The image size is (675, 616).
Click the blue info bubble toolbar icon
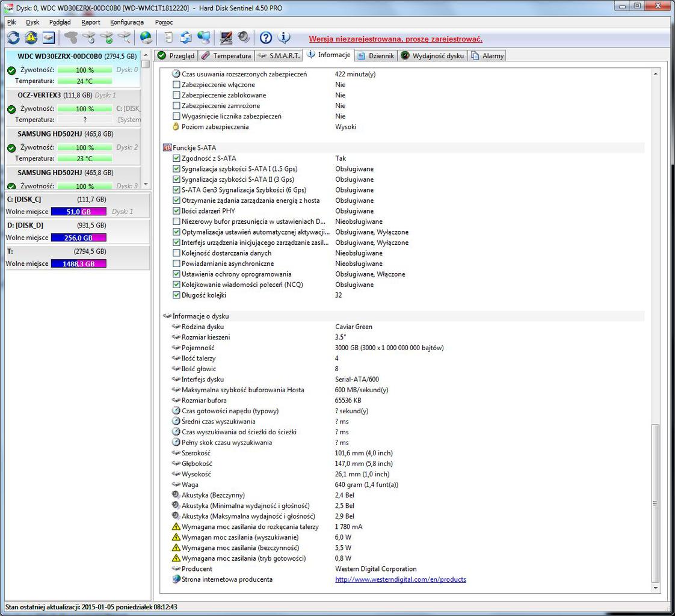(284, 38)
